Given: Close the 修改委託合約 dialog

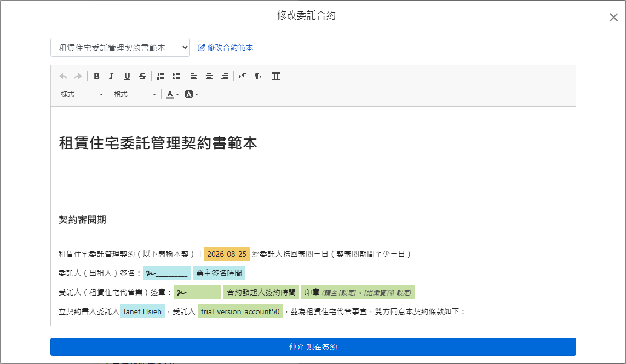Looking at the screenshot, I should (x=613, y=17).
